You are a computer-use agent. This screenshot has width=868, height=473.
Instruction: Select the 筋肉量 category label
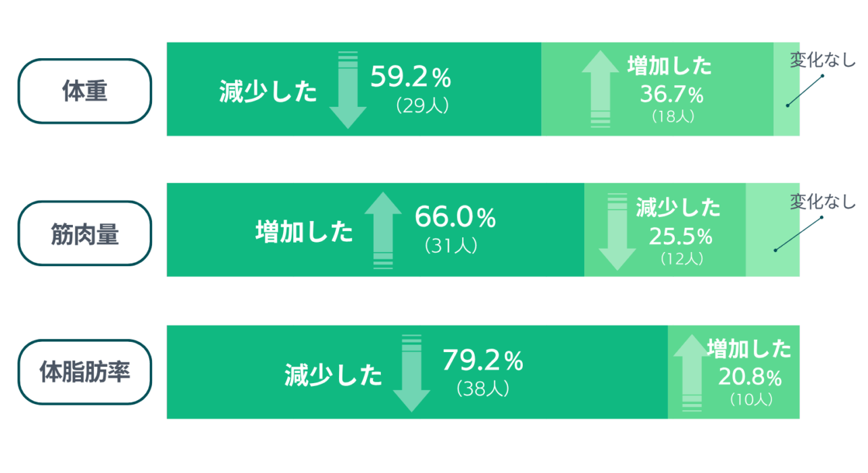tap(84, 233)
